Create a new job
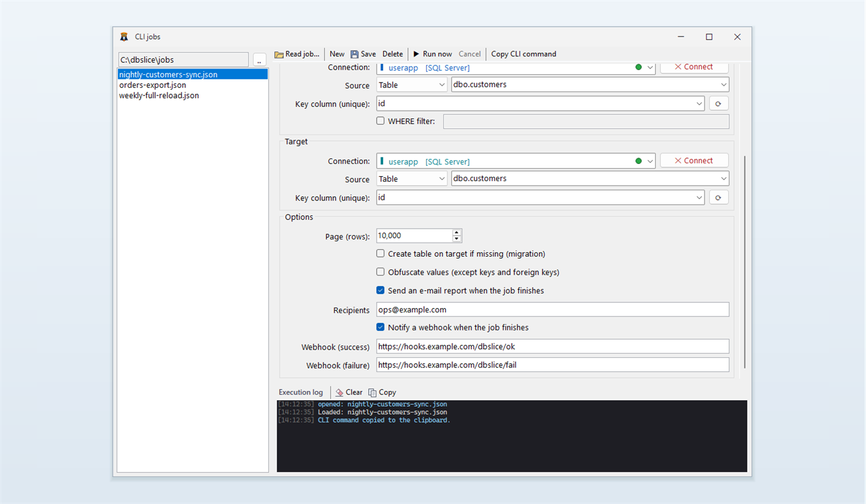The image size is (866, 504). click(337, 54)
